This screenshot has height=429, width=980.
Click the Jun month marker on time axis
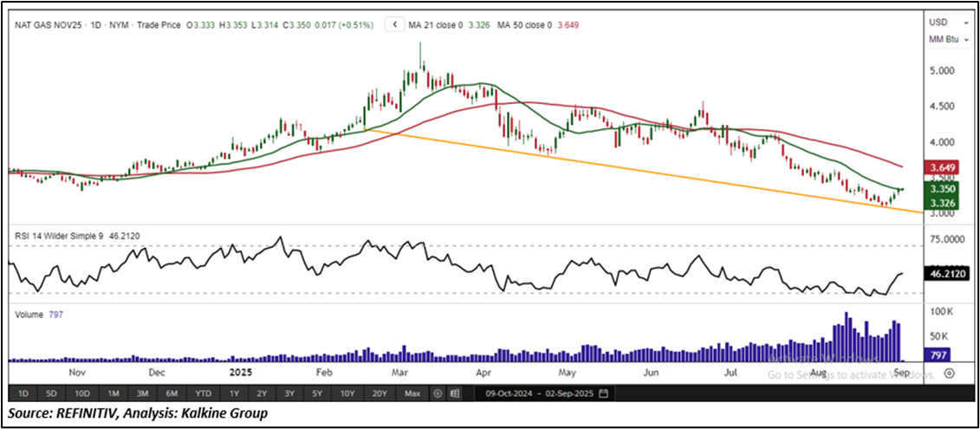click(x=652, y=374)
